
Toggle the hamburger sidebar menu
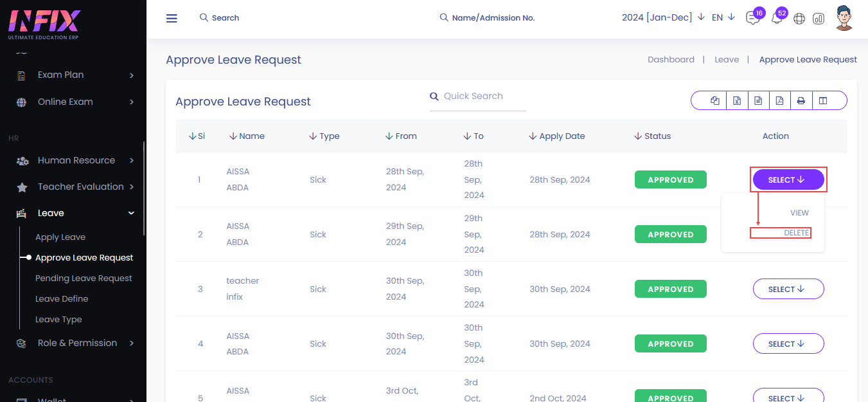click(172, 18)
